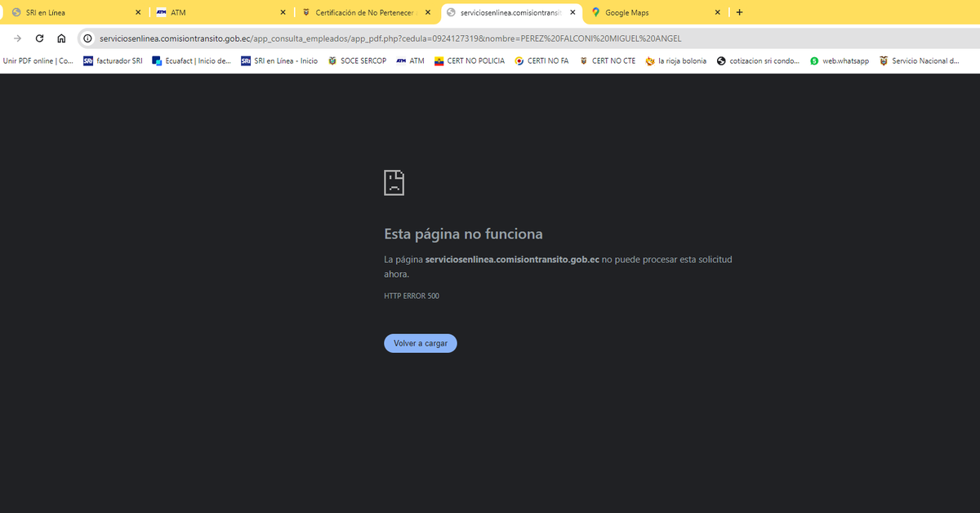Click the forward navigation arrow

point(17,38)
